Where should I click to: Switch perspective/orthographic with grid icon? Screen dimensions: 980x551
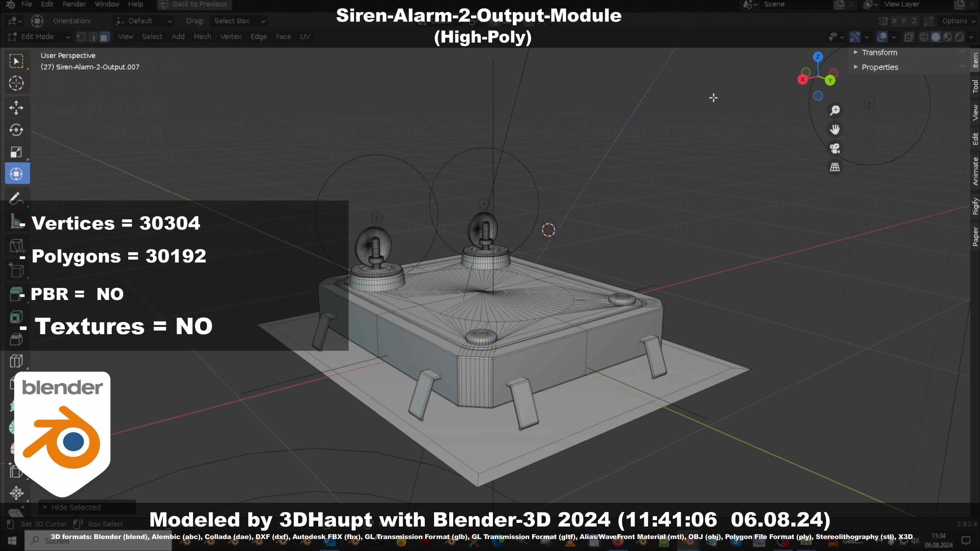(835, 167)
